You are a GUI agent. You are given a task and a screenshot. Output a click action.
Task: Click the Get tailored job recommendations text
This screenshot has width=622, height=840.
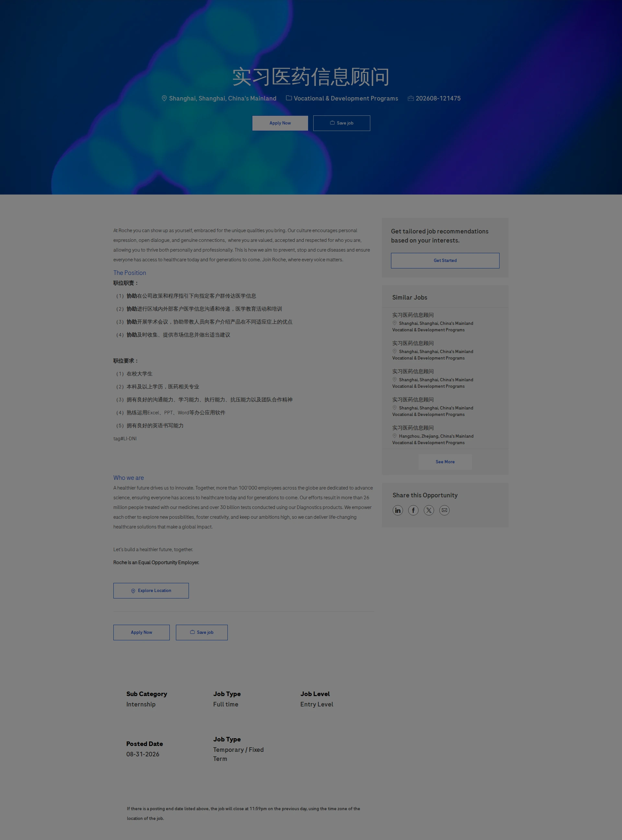click(x=440, y=236)
